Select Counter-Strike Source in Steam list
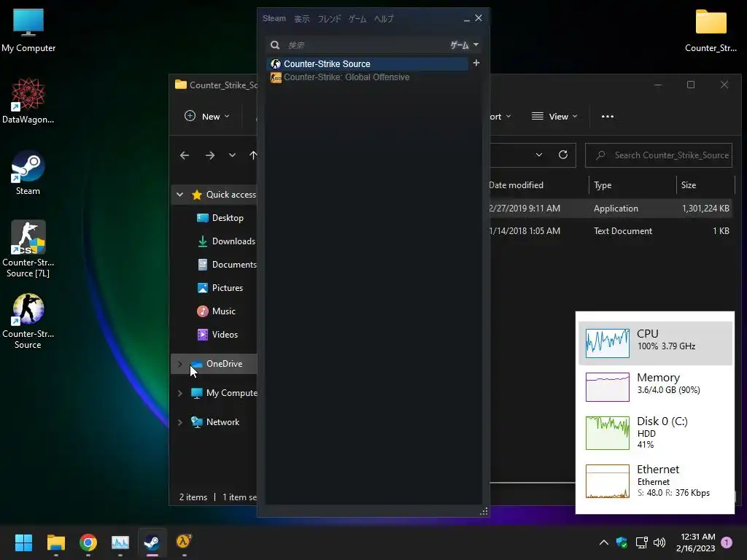 point(368,64)
